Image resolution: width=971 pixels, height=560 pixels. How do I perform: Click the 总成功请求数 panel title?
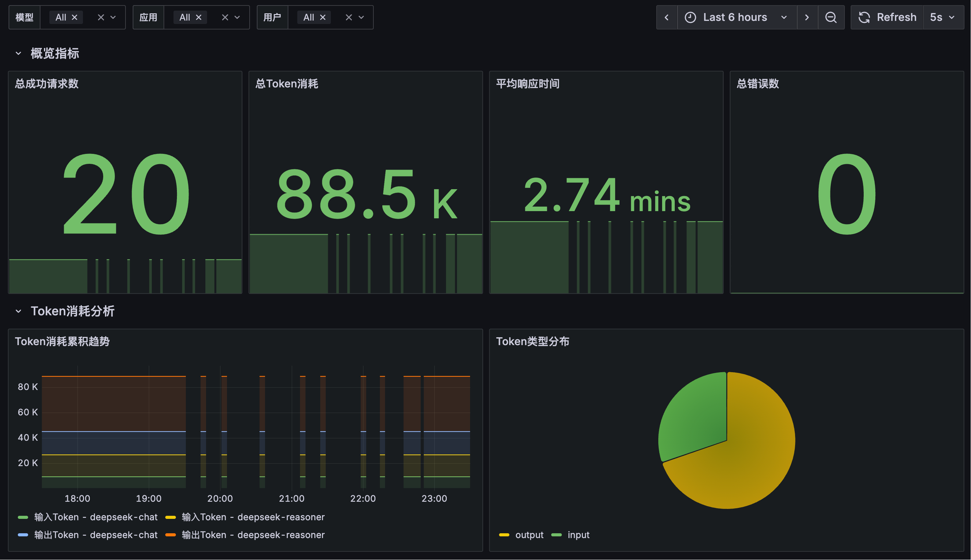coord(47,84)
